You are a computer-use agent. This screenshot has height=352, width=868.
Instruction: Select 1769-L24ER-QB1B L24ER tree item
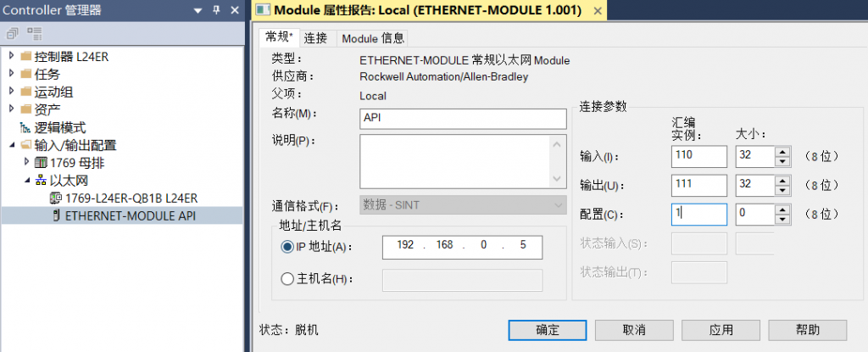coord(131,198)
